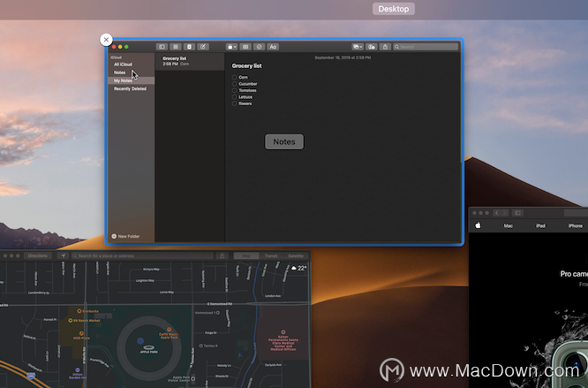Click the Notes window label overlay
This screenshot has width=588, height=388.
tap(284, 141)
